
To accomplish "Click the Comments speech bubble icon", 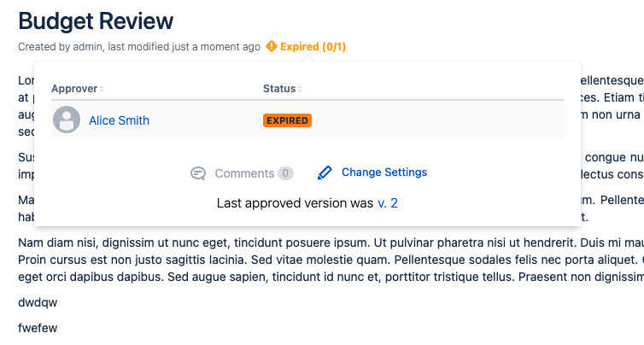I will click(198, 173).
